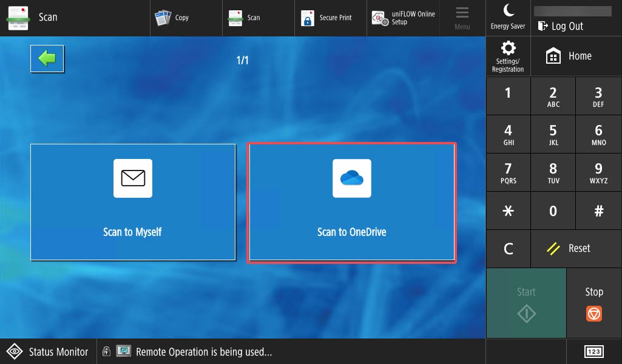
Task: Clear entry with the C key
Action: click(x=508, y=249)
